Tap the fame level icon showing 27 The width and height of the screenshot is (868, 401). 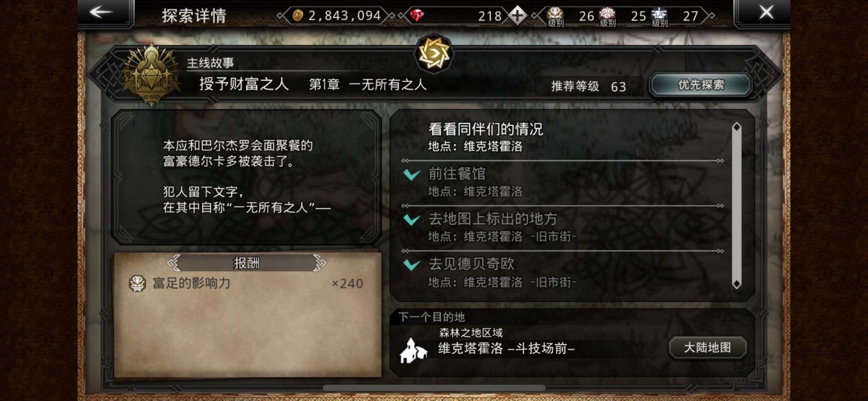(660, 17)
